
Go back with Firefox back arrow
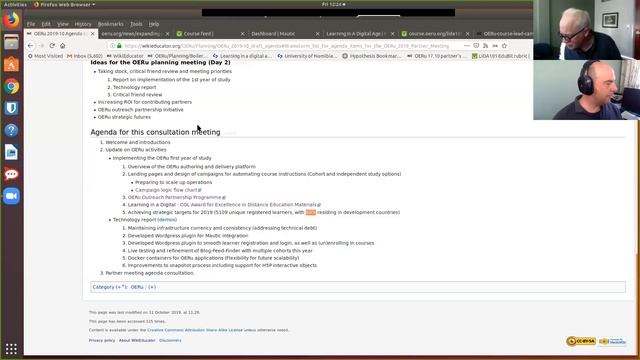coord(31,46)
